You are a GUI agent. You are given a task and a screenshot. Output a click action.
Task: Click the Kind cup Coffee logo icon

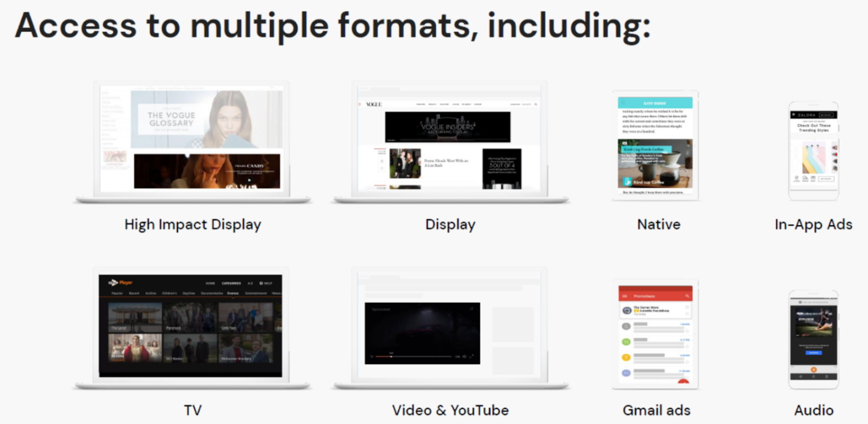(628, 182)
